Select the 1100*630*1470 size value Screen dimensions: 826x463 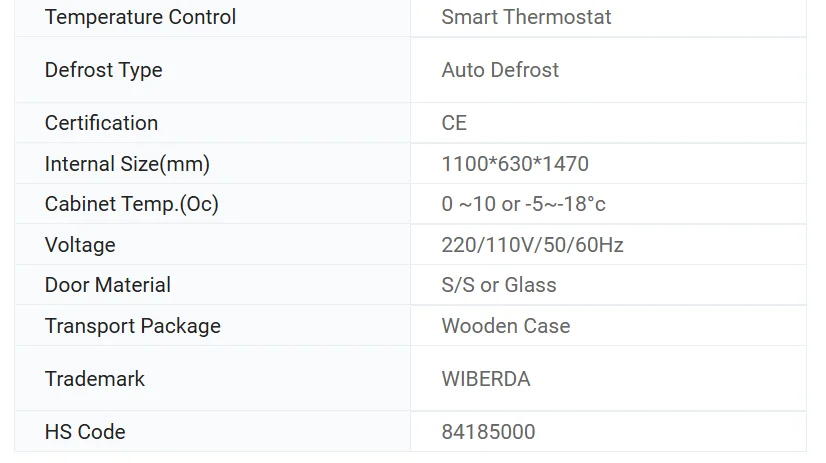(x=515, y=164)
